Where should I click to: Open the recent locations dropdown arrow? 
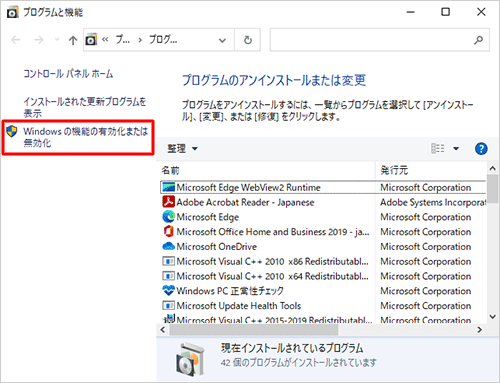coord(57,40)
